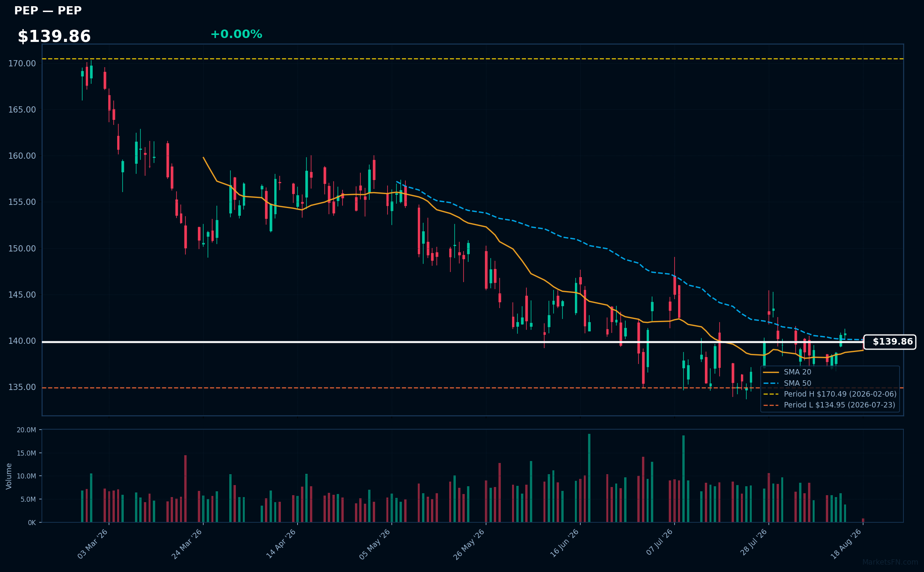Click the 0K volume axis label
The height and width of the screenshot is (572, 924).
pos(32,523)
